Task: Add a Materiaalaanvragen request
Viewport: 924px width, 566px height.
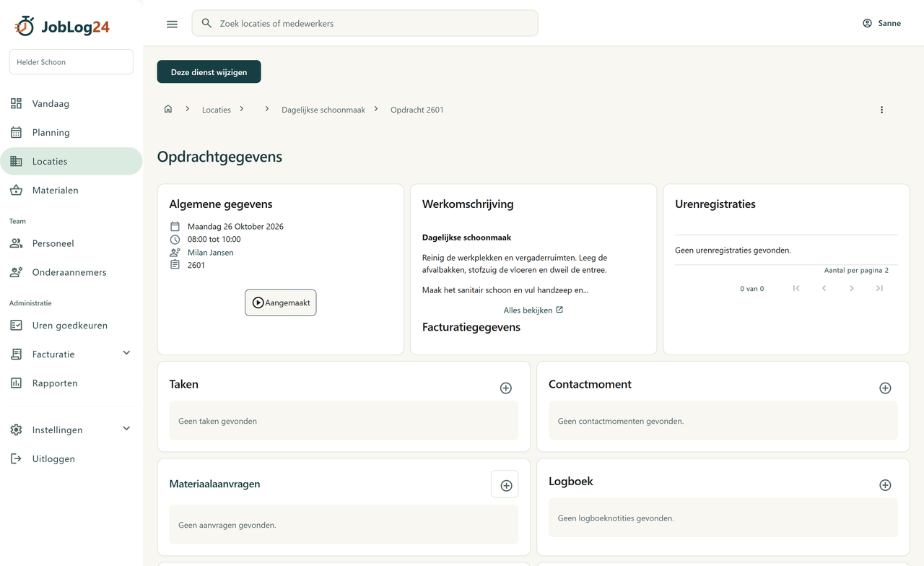Action: (x=505, y=485)
